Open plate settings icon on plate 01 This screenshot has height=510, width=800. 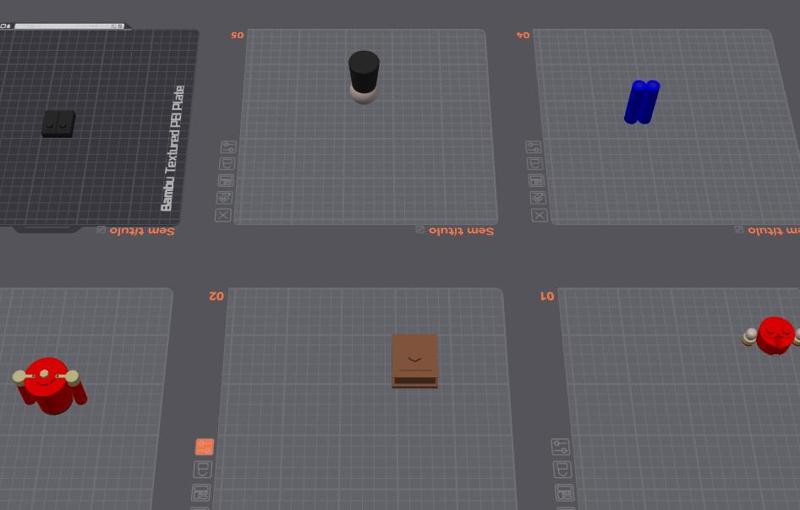(x=560, y=447)
